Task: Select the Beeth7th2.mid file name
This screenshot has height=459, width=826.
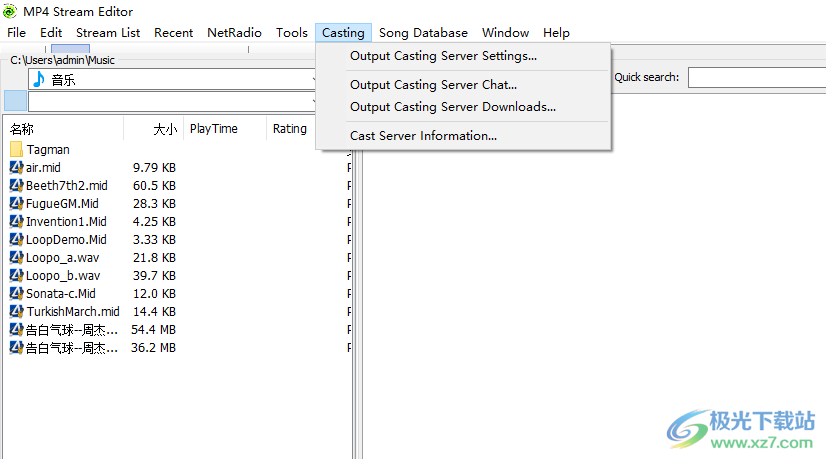Action: pyautogui.click(x=66, y=185)
